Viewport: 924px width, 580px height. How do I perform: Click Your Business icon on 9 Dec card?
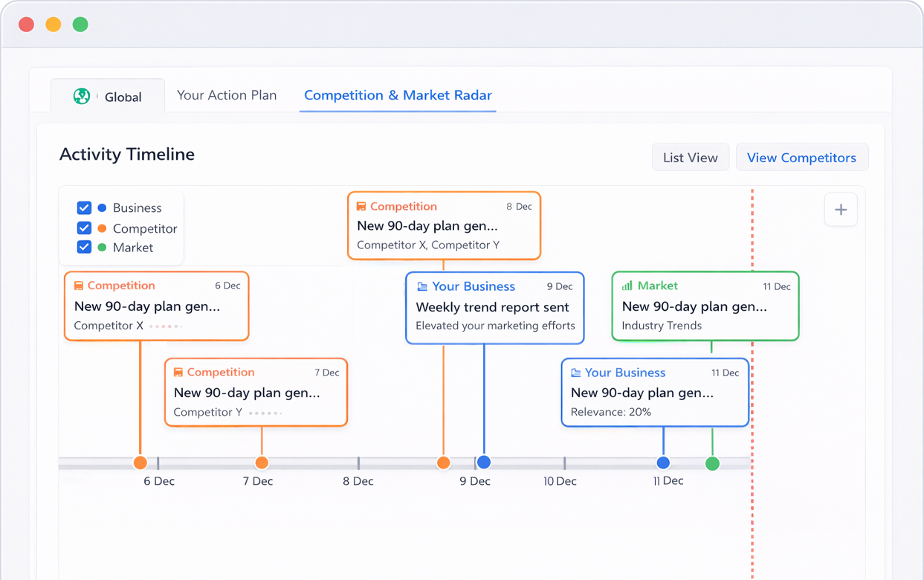pyautogui.click(x=422, y=286)
